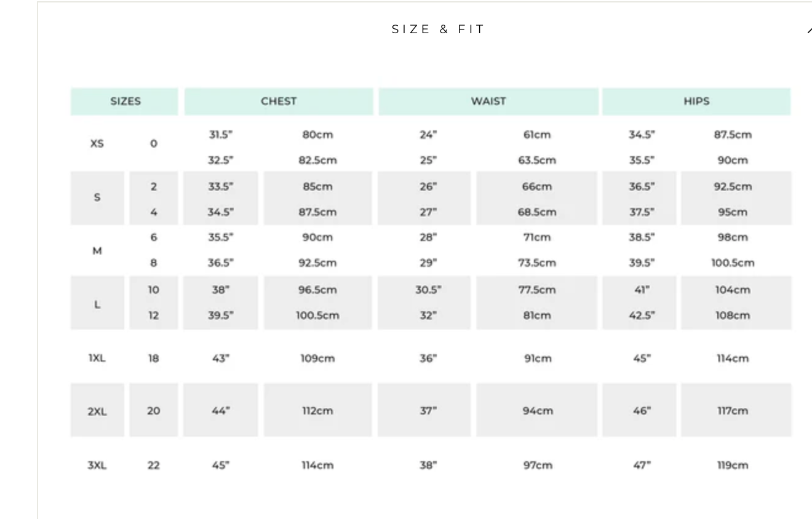Click the 96.5cm chest measurement

(x=317, y=290)
